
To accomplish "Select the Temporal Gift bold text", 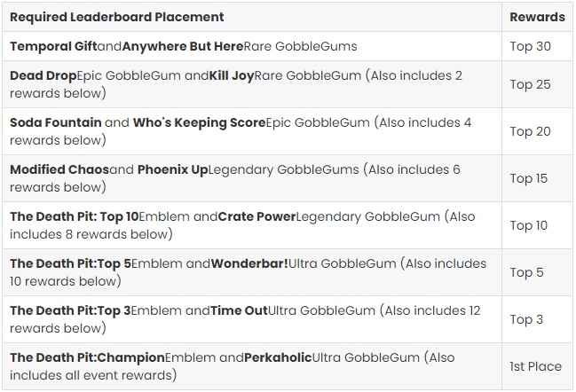I will pyautogui.click(x=53, y=46).
